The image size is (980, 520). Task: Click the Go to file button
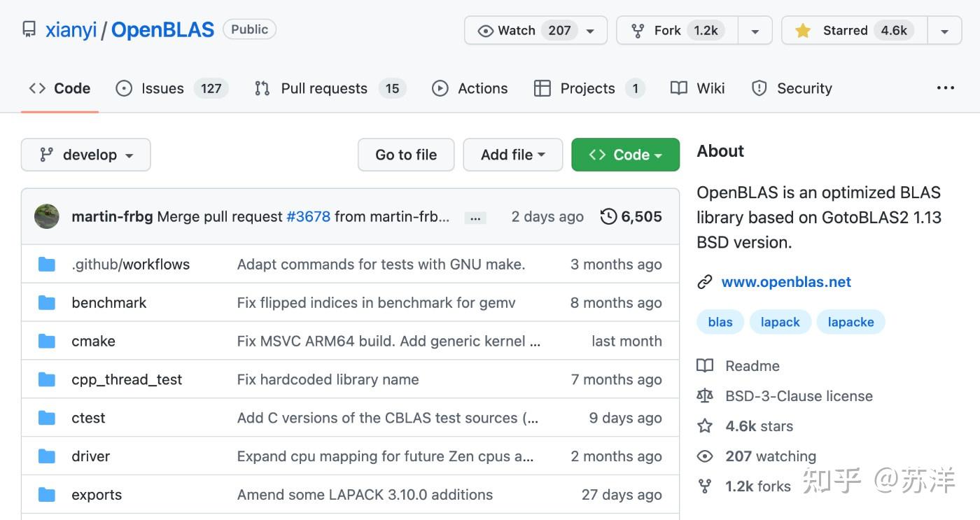pyautogui.click(x=406, y=155)
